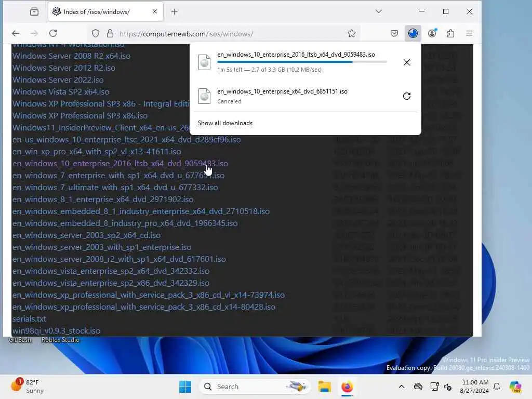
Task: Download en_windows_vista_enterprise_sp2_x86 ISO
Action: [111, 283]
